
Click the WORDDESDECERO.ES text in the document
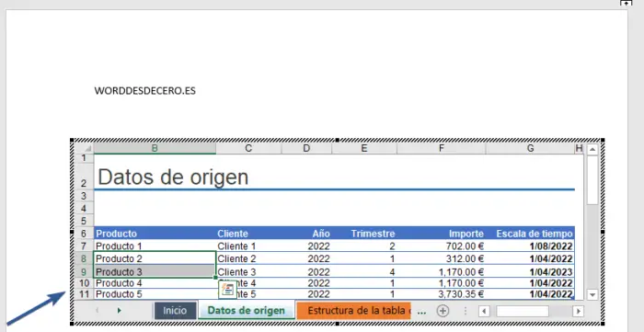point(145,91)
